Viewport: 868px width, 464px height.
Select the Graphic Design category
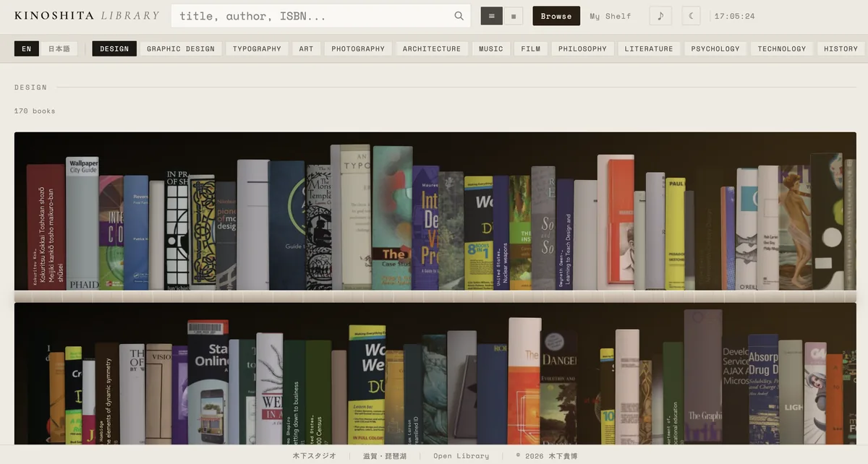(181, 48)
